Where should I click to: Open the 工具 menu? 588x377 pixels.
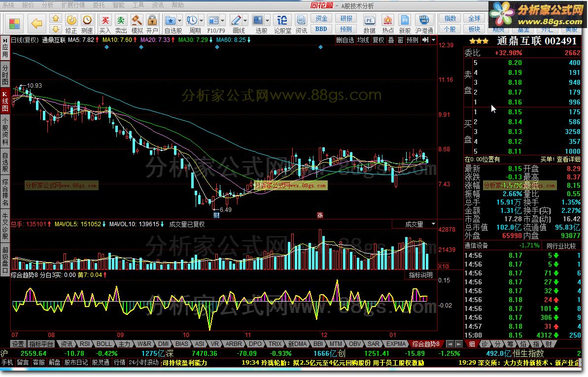(138, 5)
